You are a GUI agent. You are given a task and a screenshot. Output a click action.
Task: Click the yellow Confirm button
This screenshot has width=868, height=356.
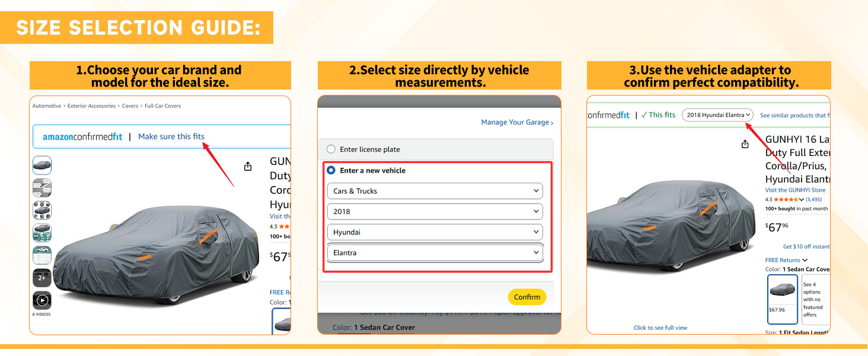pyautogui.click(x=527, y=297)
